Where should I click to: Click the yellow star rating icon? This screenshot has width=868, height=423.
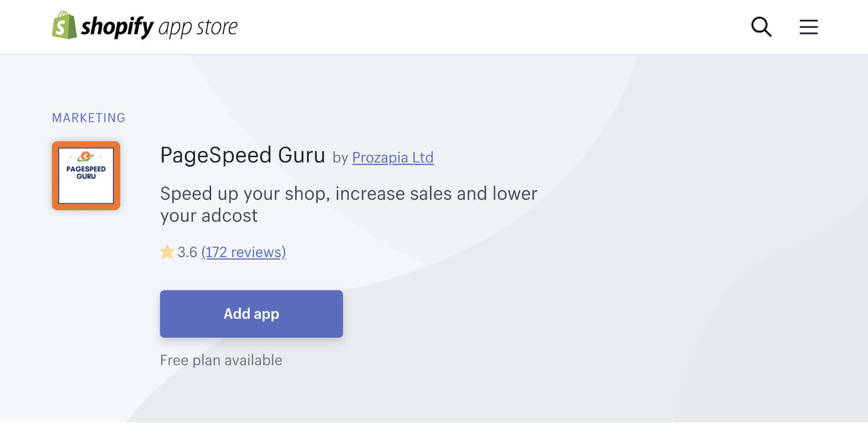[x=167, y=252]
